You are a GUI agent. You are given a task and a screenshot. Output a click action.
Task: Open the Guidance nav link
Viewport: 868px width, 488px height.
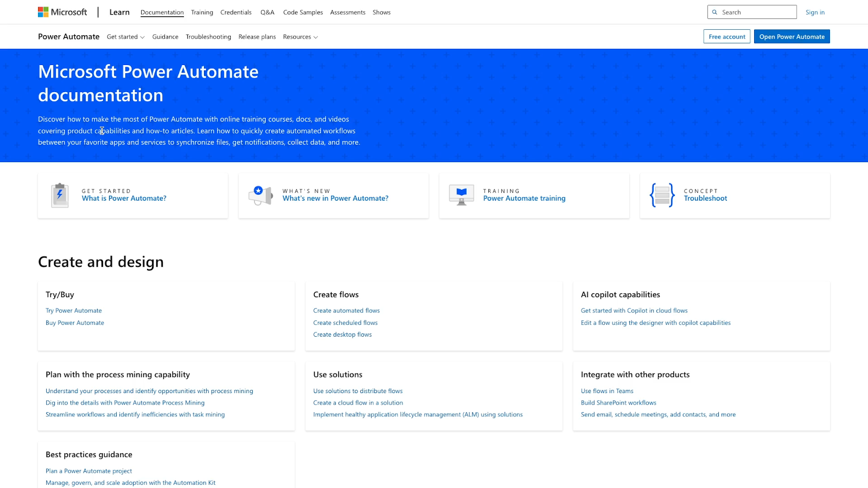(165, 37)
